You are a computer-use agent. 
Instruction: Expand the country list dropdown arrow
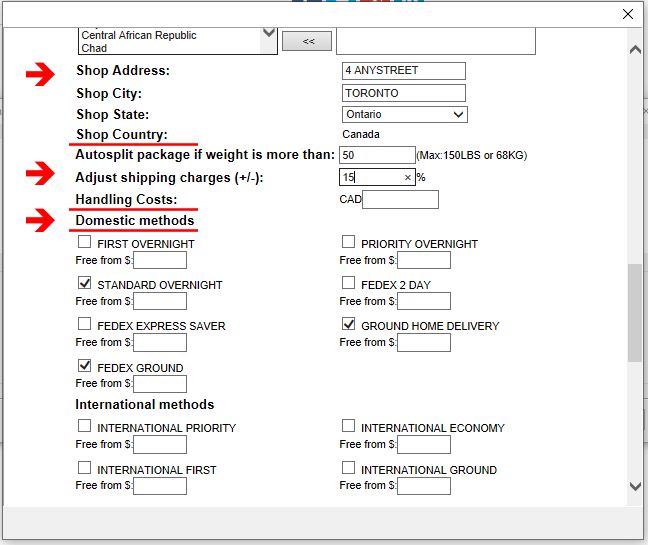pyautogui.click(x=268, y=34)
